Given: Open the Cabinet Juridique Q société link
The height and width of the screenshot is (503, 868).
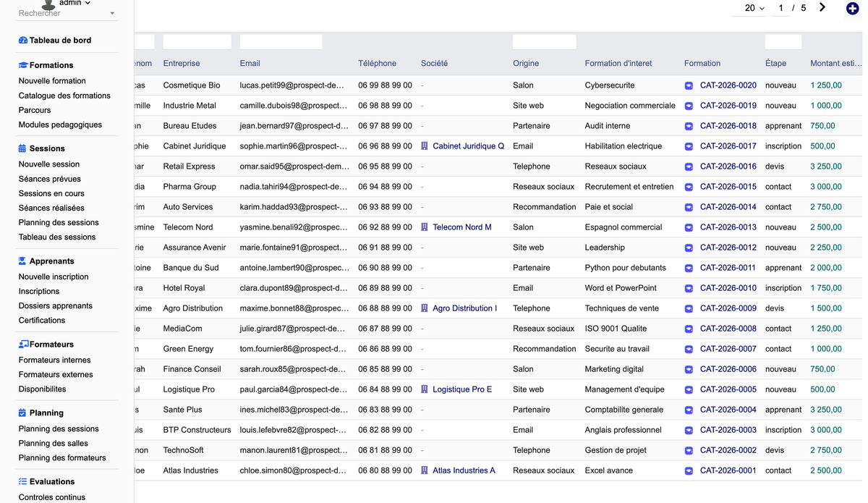Looking at the screenshot, I should (x=469, y=146).
